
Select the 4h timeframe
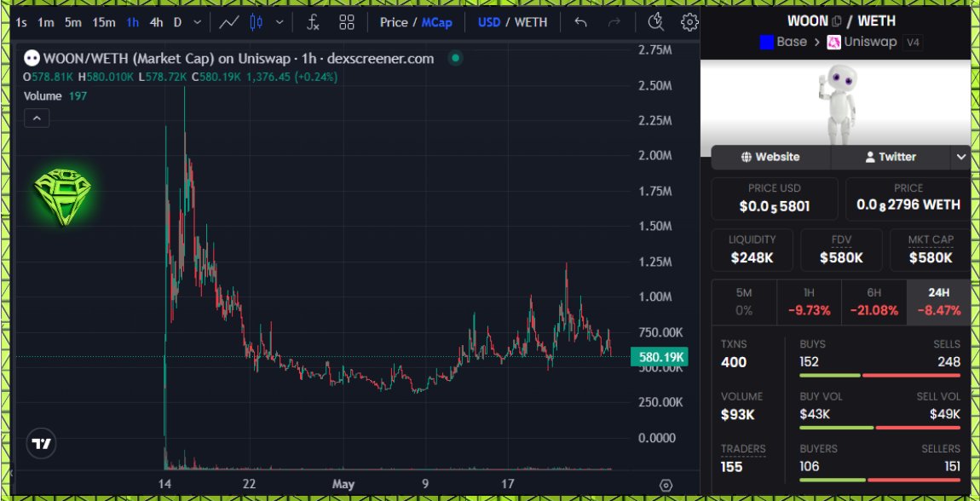pyautogui.click(x=156, y=22)
